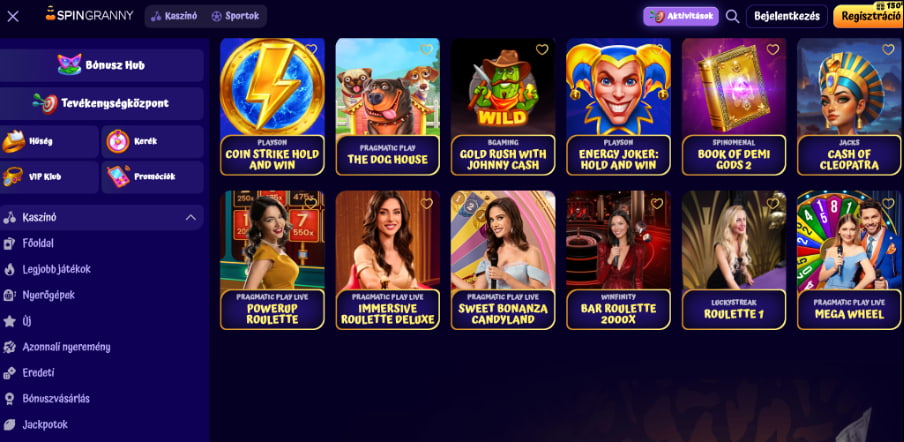This screenshot has width=904, height=442.
Task: Switch to the Sportok tab
Action: (235, 16)
